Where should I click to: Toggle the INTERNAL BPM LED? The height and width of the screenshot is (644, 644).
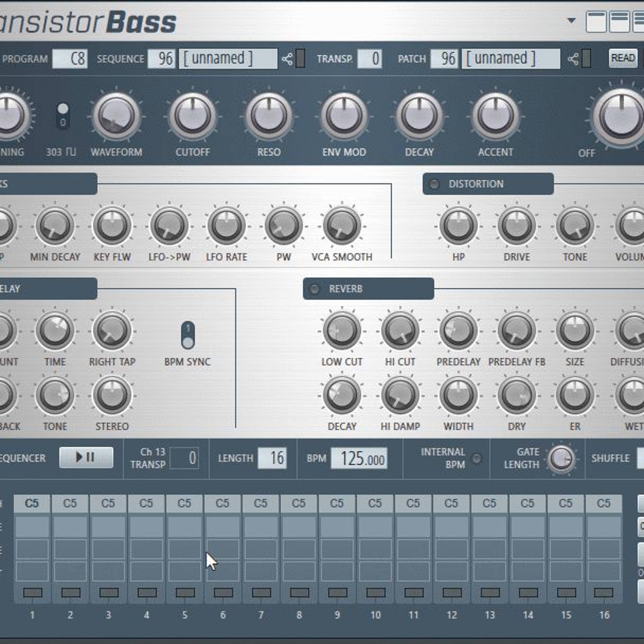477,459
